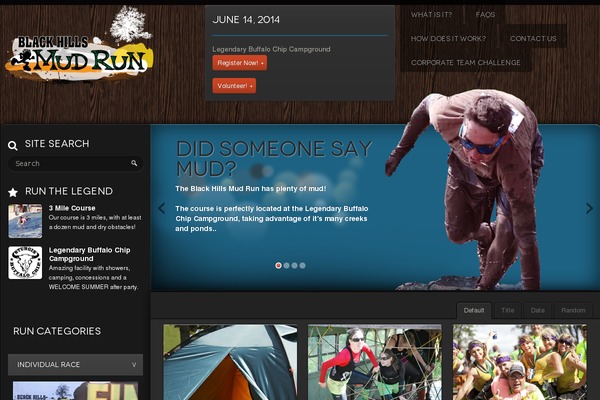Switch to the Random sort tab
600x400 pixels.
click(573, 310)
